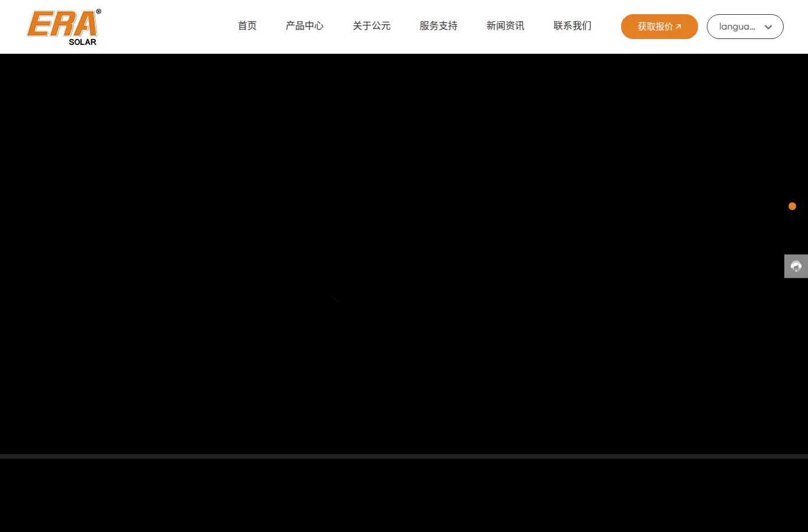The image size is (808, 532).
Task: Open the customer service headset icon
Action: tap(796, 266)
